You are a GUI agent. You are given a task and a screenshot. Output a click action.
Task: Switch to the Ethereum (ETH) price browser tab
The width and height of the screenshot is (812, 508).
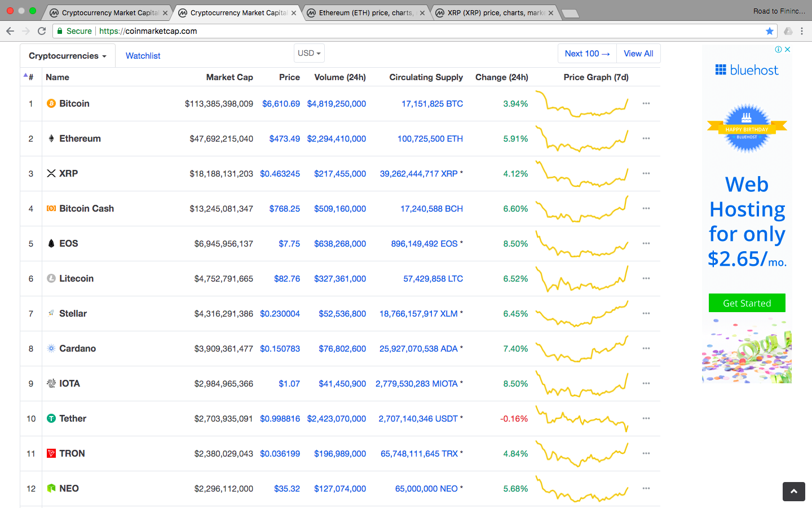click(365, 12)
